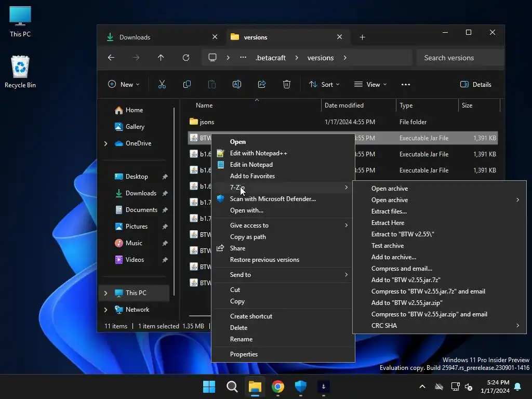The height and width of the screenshot is (399, 532).
Task: Click the muted volume tray icon
Action: click(469, 387)
